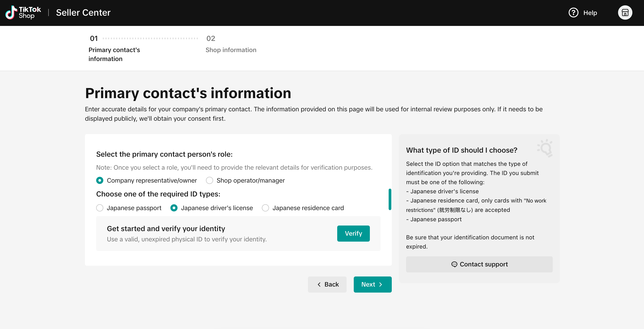
Task: Click Contact support button
Action: 479,264
